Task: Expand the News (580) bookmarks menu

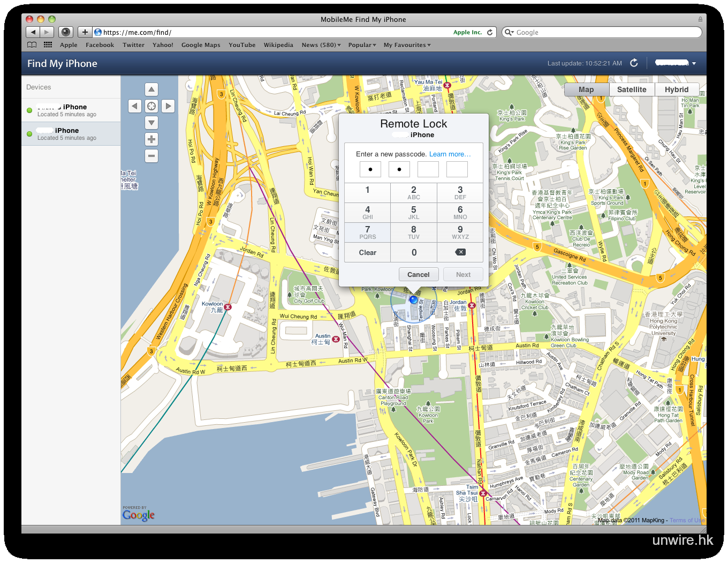Action: point(321,45)
